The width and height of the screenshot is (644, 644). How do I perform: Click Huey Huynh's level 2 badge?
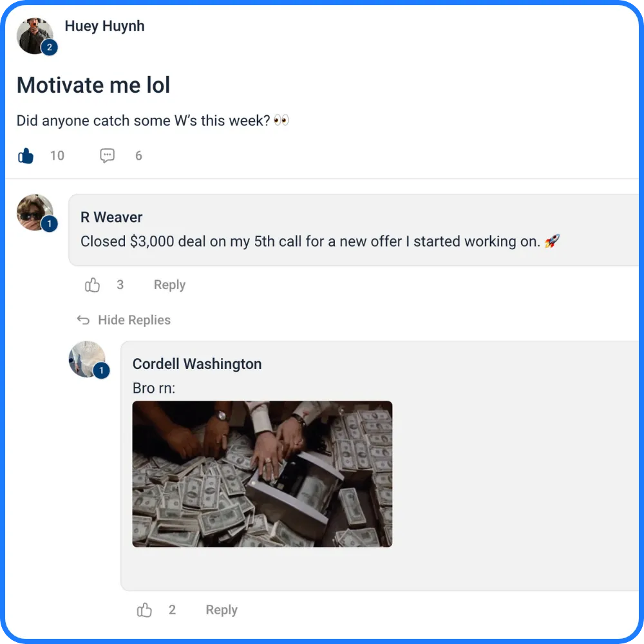50,47
